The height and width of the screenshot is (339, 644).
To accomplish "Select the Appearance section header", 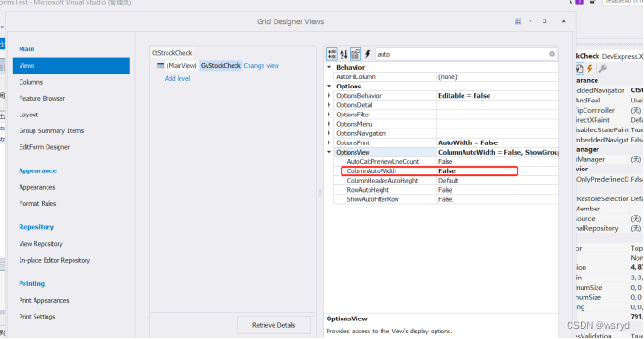I will tap(38, 171).
